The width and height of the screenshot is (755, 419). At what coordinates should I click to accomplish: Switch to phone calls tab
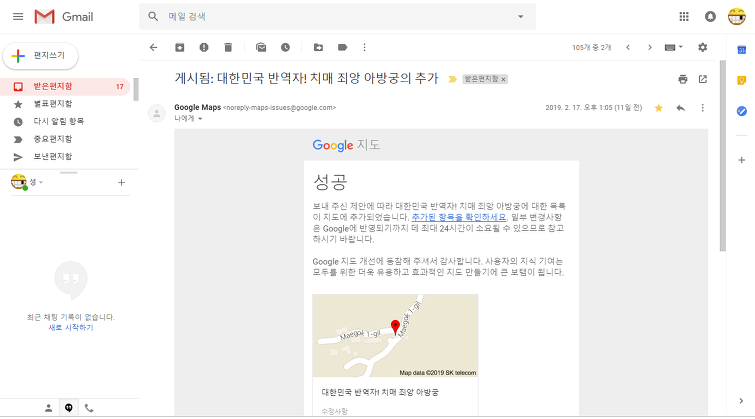pos(89,408)
